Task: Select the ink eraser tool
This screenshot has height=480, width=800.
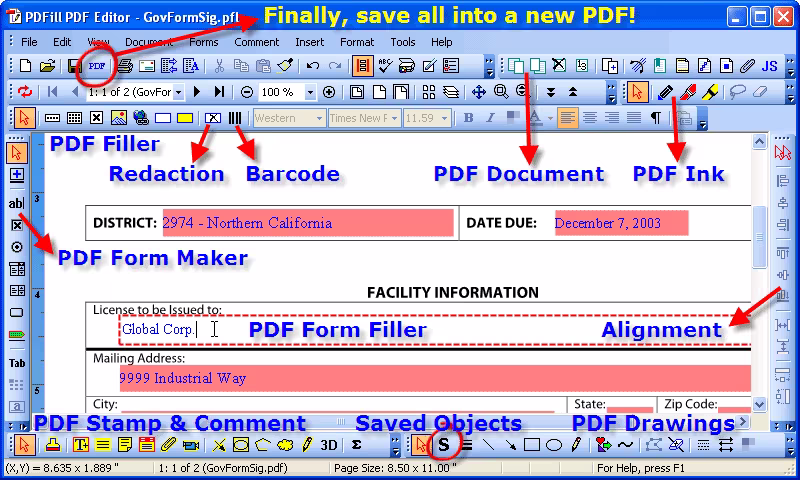Action: coord(760,92)
